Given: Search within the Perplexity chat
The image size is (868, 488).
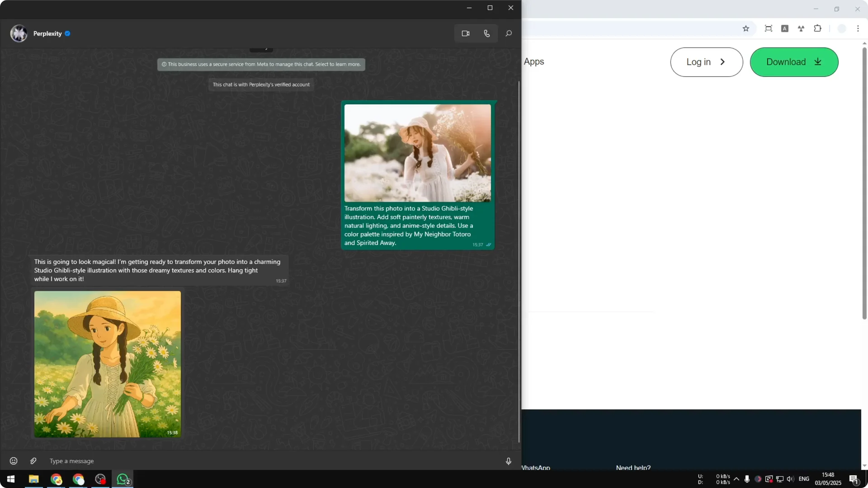Looking at the screenshot, I should (509, 33).
